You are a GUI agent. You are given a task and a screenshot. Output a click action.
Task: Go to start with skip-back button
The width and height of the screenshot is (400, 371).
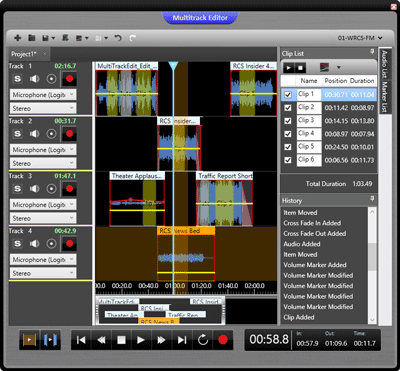coord(81,340)
